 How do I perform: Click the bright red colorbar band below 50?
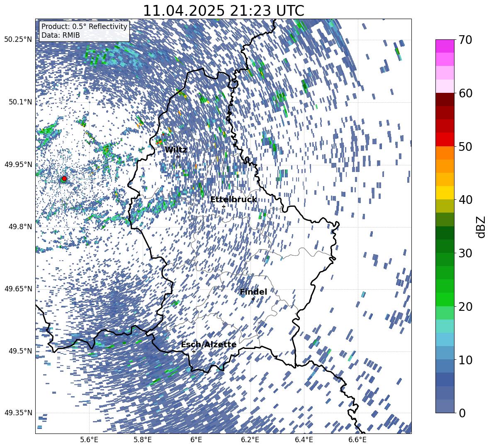(x=445, y=140)
